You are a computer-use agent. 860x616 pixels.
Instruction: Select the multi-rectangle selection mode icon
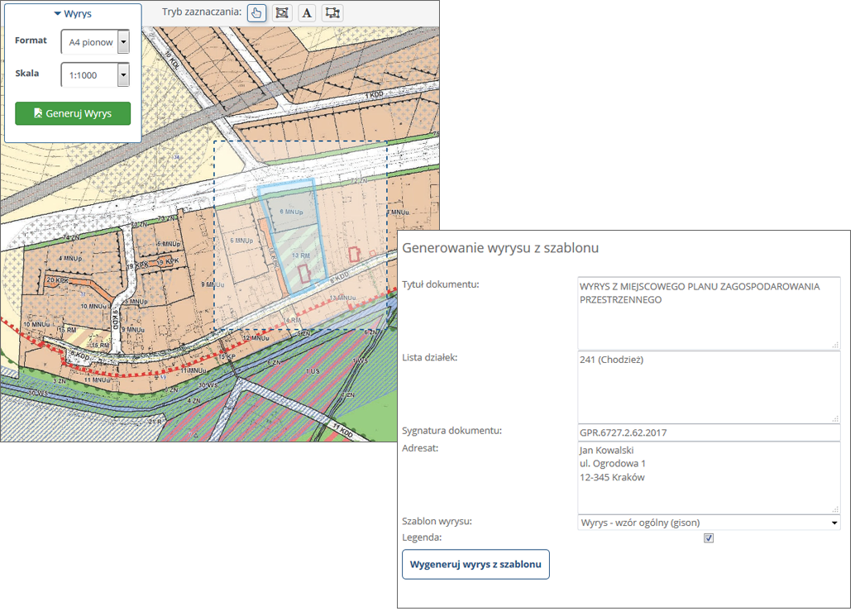[332, 12]
